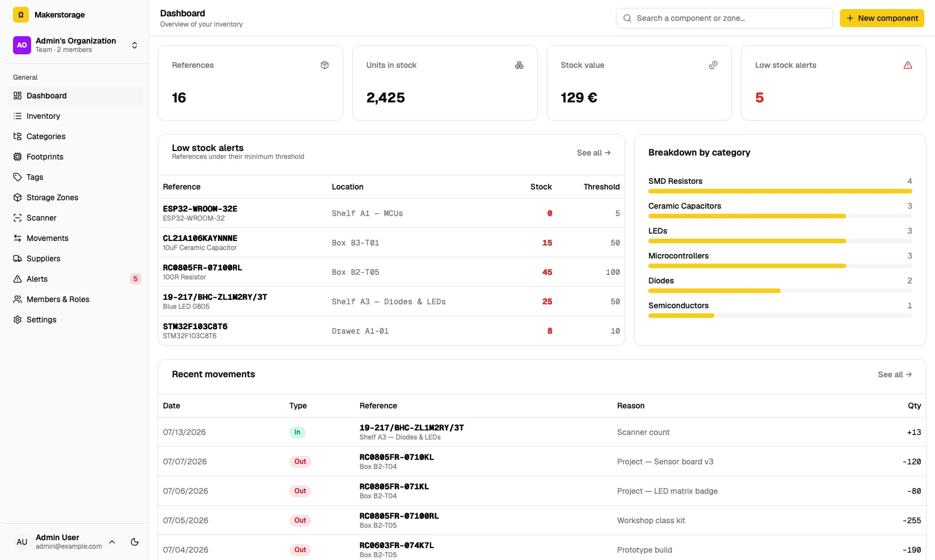Click the Workshop class kit reason

coord(651,520)
